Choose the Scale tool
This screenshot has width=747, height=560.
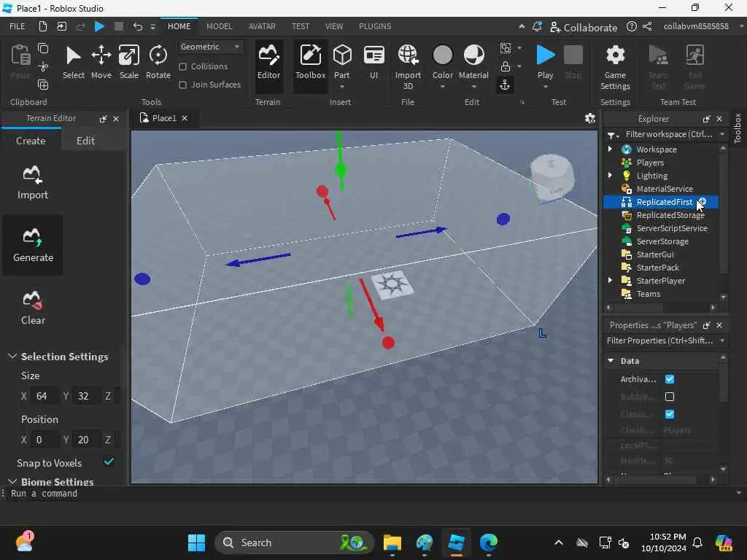[128, 63]
